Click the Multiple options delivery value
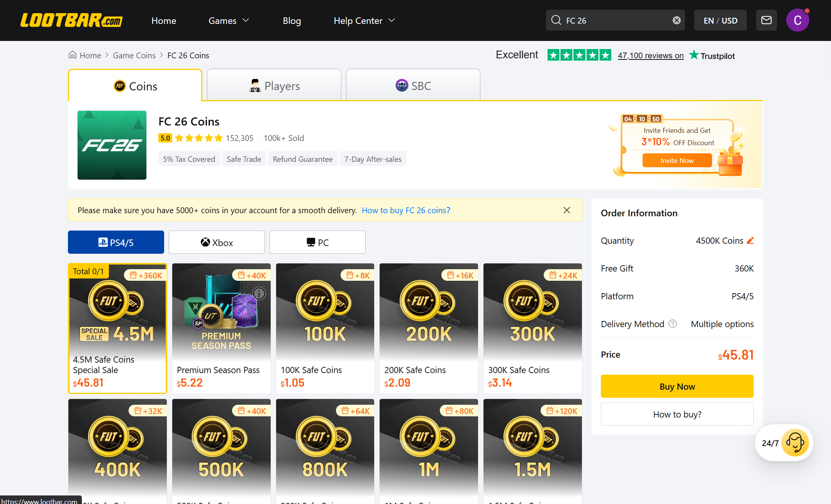Image resolution: width=831 pixels, height=504 pixels. (x=722, y=324)
